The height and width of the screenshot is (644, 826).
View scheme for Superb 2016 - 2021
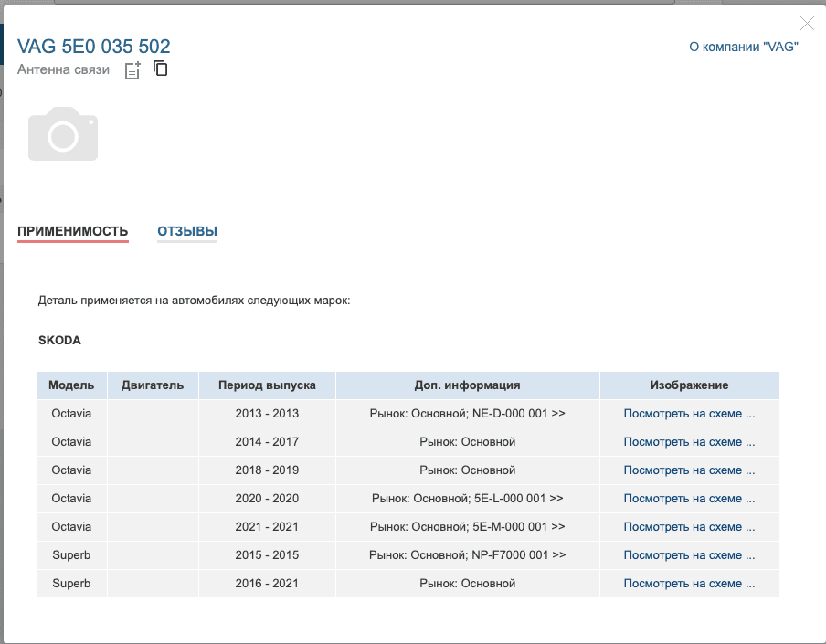689,584
